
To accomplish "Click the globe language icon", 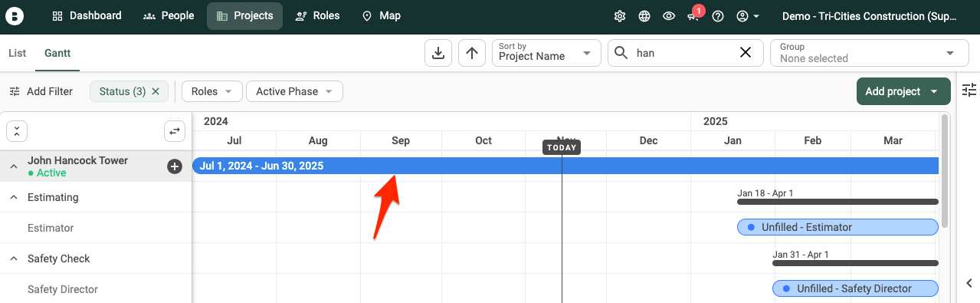I will 644,16.
